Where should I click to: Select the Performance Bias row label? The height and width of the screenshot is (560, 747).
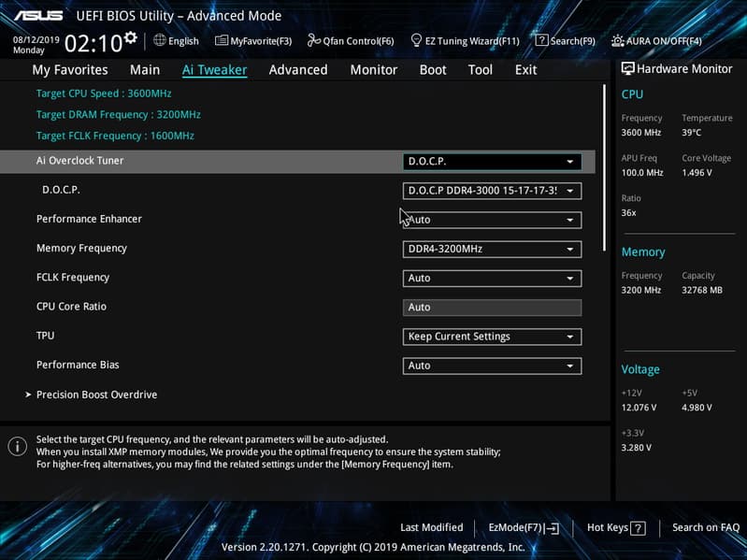(78, 365)
